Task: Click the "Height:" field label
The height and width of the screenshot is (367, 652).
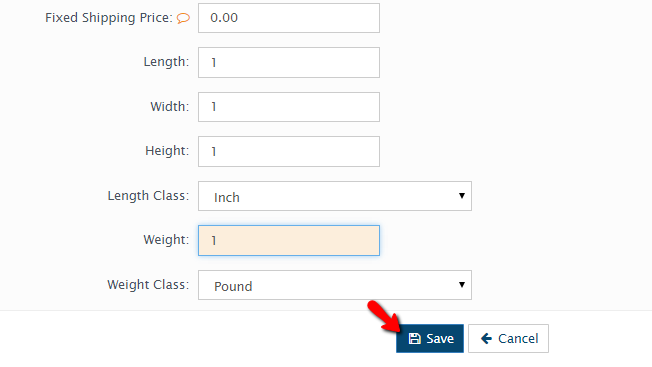Action: [167, 151]
